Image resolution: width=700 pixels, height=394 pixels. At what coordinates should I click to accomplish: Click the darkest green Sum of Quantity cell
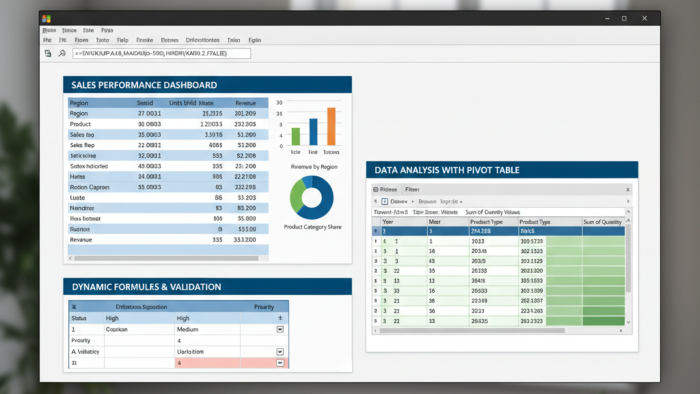(604, 321)
